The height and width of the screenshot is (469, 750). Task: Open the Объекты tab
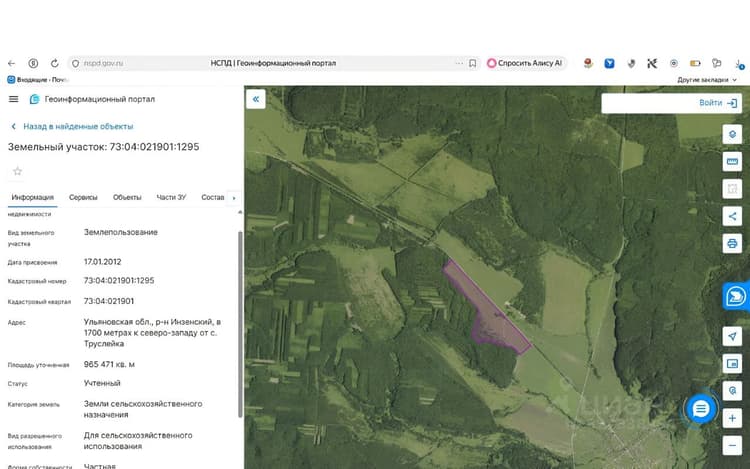pos(127,197)
